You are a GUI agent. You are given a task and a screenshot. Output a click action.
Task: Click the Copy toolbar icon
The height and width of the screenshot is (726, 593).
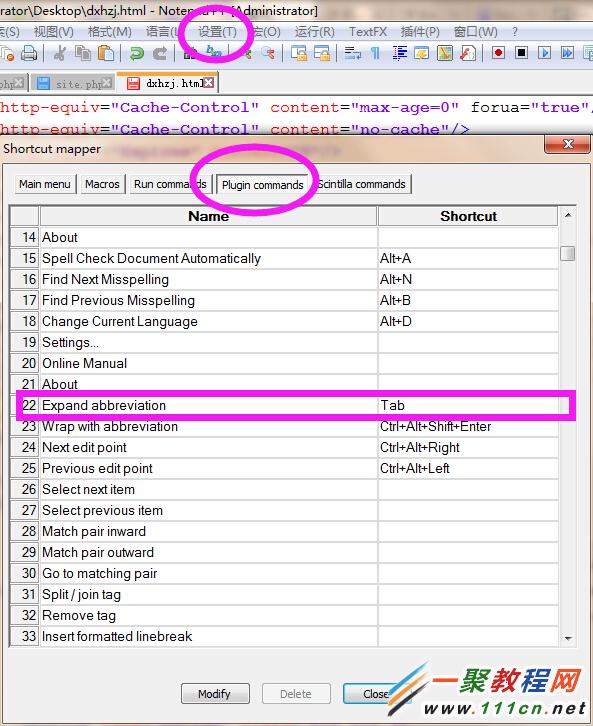[83, 53]
